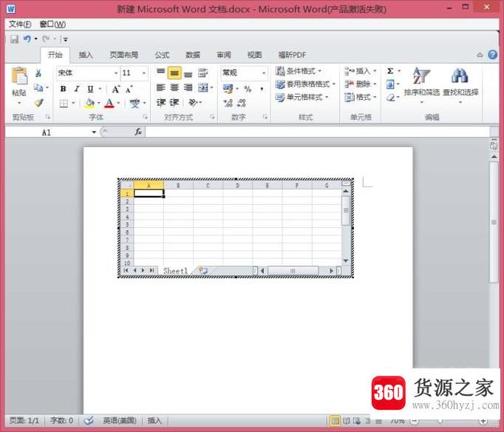Open the 窗口 menu
Screen dimensions: 504x432
click(x=52, y=24)
